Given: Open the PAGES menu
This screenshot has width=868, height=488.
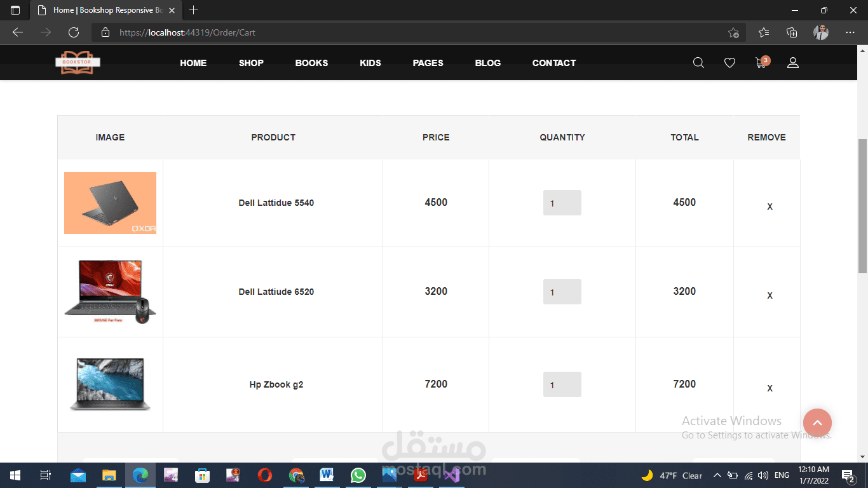Looking at the screenshot, I should [428, 63].
